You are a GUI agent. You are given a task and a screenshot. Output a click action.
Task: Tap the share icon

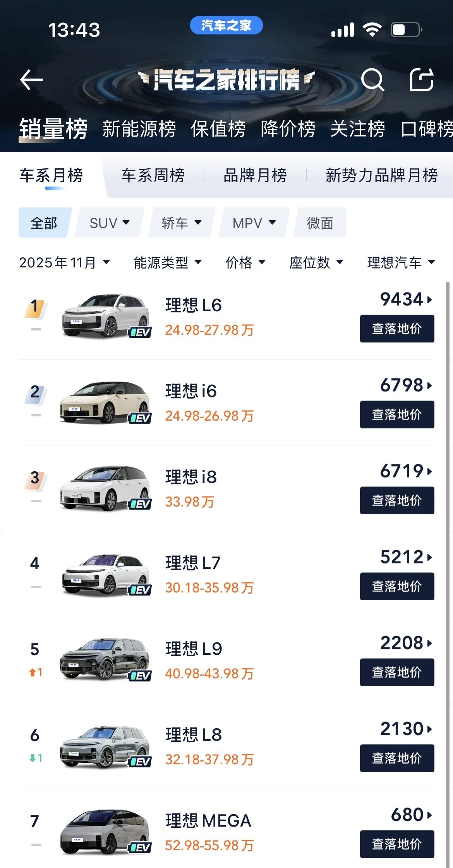(422, 80)
